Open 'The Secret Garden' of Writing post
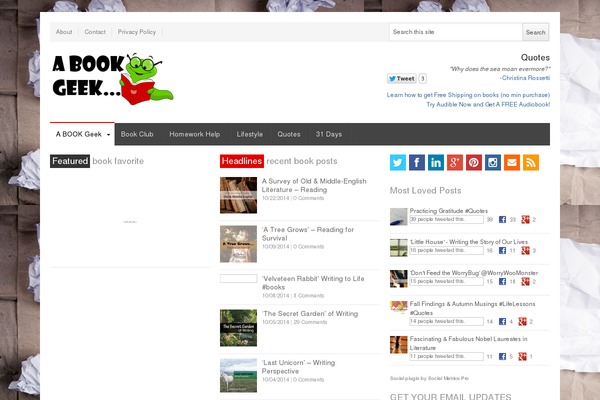Screen dimensions: 600x400 (x=309, y=314)
